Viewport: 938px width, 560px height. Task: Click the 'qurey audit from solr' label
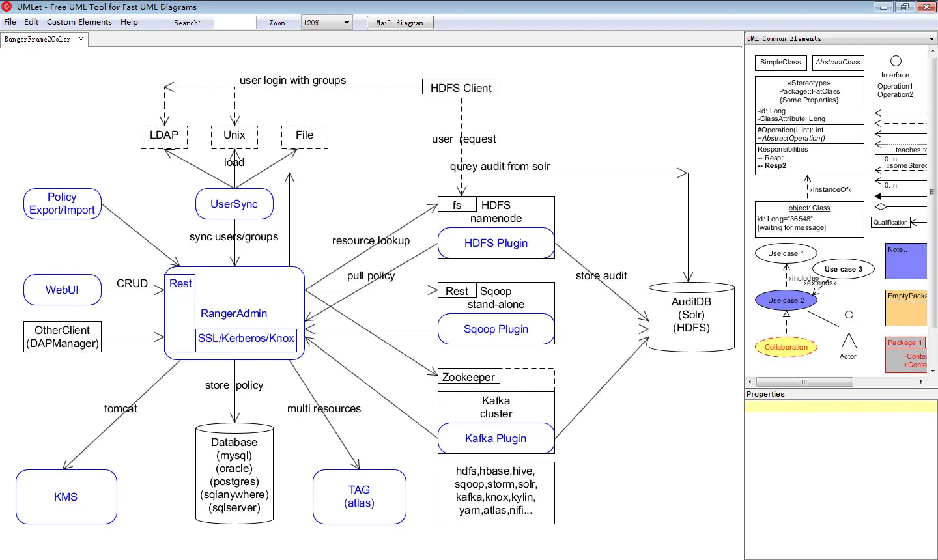pyautogui.click(x=500, y=167)
